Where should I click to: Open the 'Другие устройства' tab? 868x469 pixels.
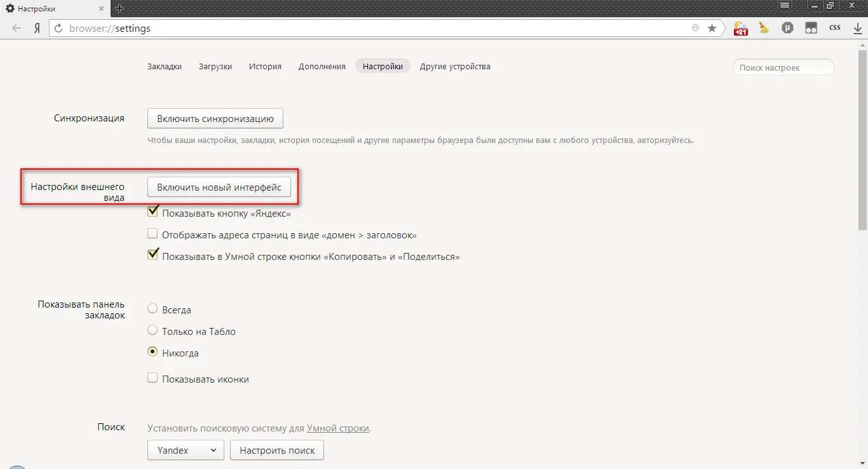(455, 66)
